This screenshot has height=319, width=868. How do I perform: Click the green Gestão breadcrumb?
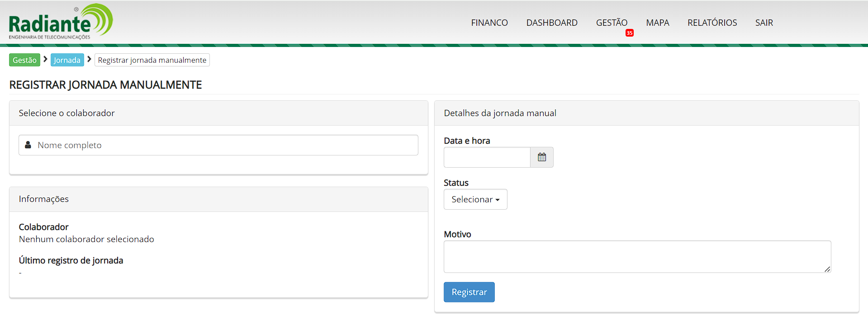pyautogui.click(x=24, y=60)
